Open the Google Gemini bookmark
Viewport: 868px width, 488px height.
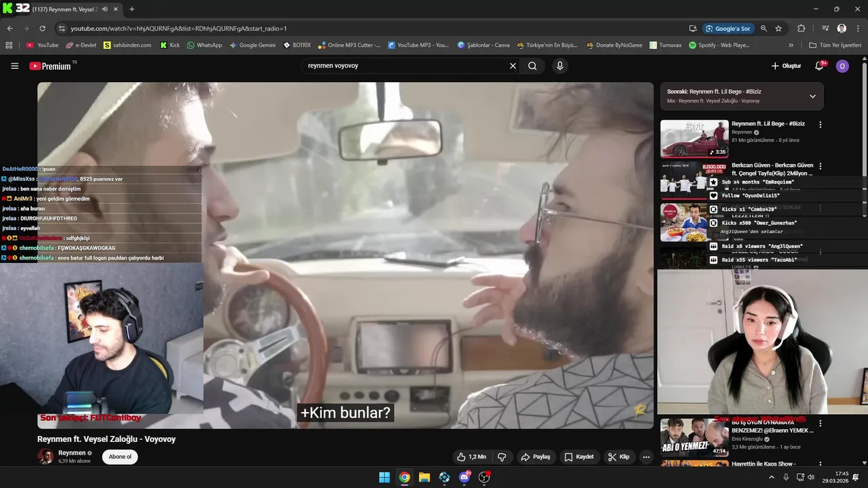pyautogui.click(x=252, y=45)
